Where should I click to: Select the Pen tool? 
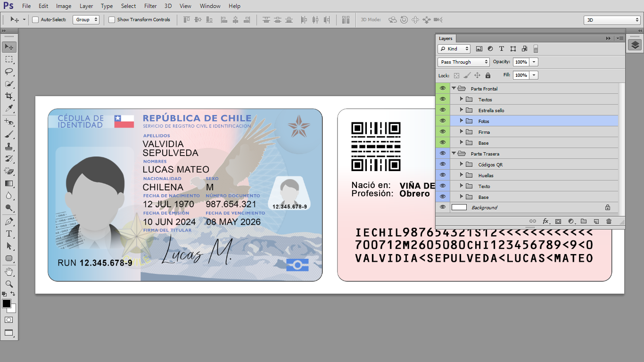click(9, 222)
